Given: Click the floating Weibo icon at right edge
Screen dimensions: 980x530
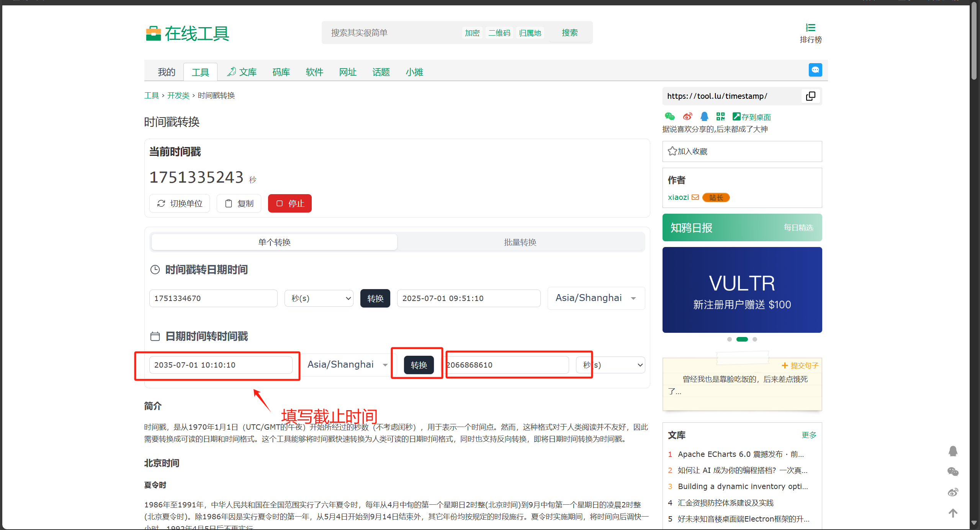Looking at the screenshot, I should tap(953, 492).
